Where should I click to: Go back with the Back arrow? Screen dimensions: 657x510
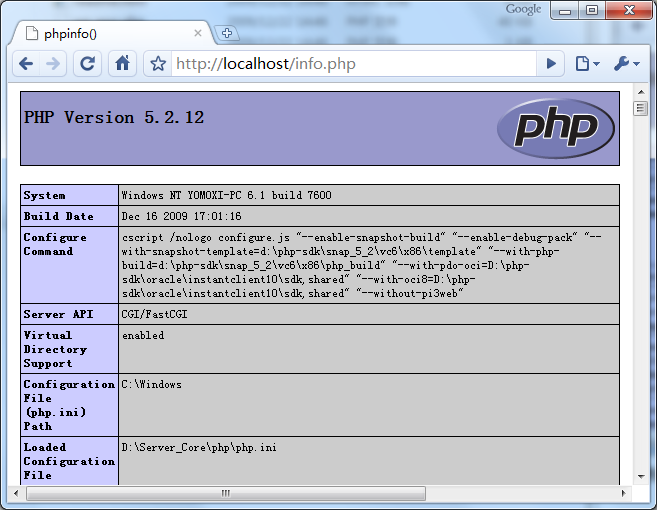[x=26, y=64]
